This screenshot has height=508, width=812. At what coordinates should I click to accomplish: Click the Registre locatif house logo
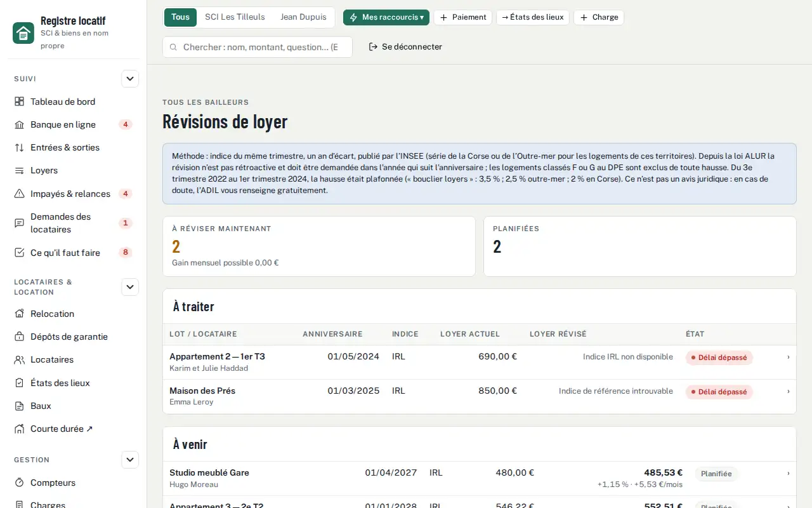click(23, 33)
